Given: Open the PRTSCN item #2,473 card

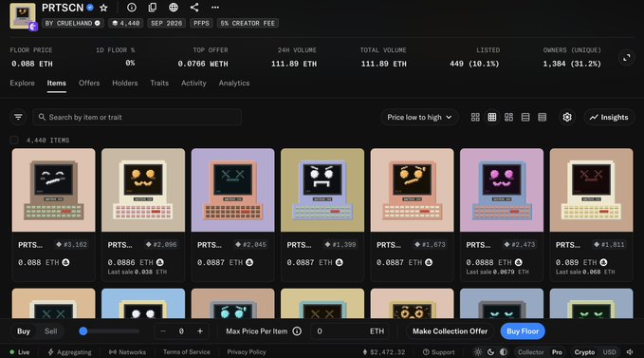Looking at the screenshot, I should coord(502,215).
